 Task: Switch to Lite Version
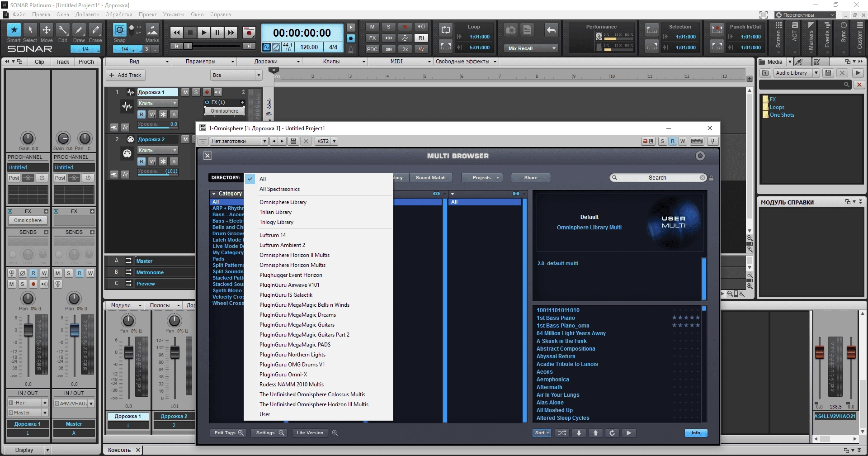pyautogui.click(x=310, y=433)
